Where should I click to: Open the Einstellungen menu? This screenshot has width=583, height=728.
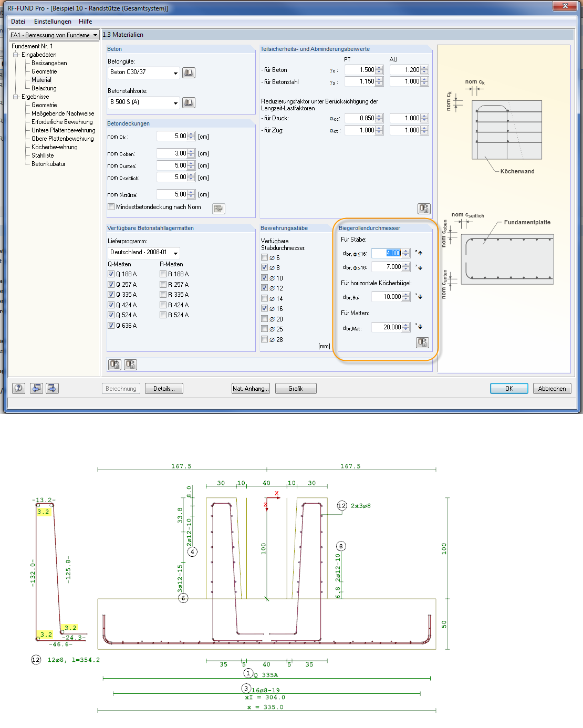pos(53,22)
